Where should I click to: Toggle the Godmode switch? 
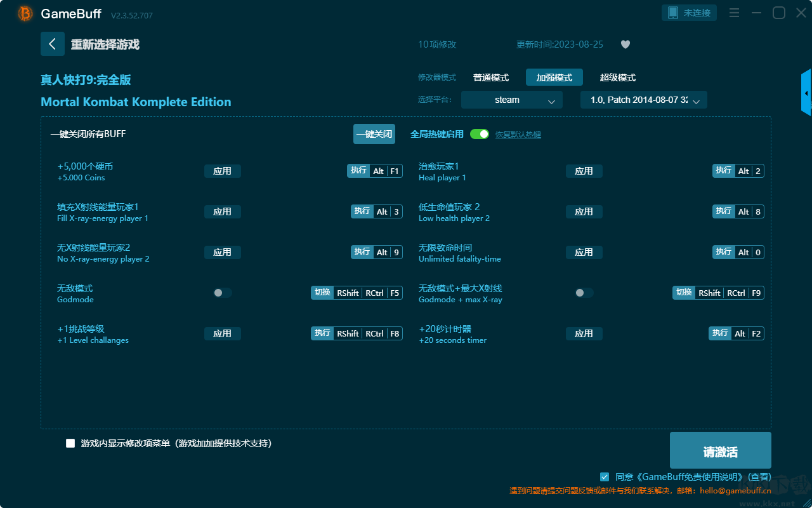222,293
